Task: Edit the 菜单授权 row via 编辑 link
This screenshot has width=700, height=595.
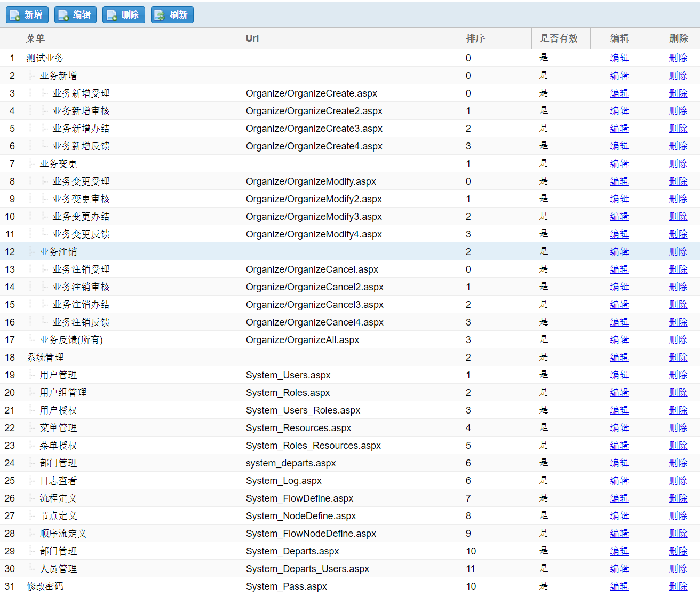Action: point(619,446)
